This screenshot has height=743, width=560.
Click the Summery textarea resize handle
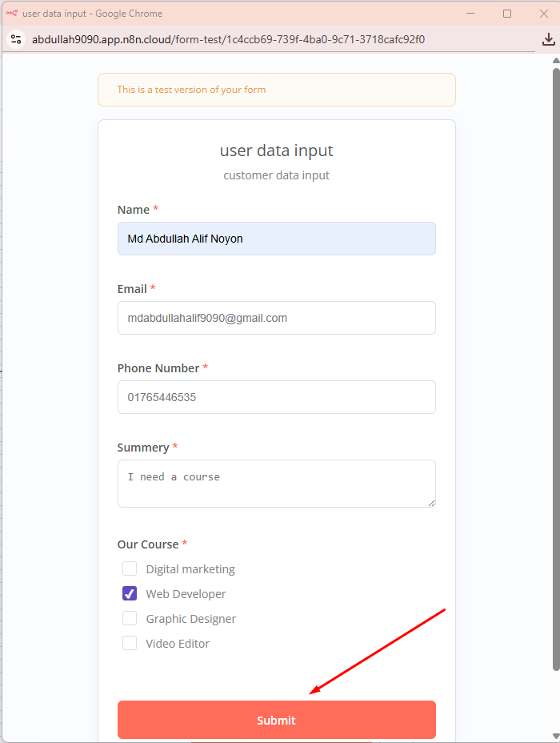pos(432,503)
